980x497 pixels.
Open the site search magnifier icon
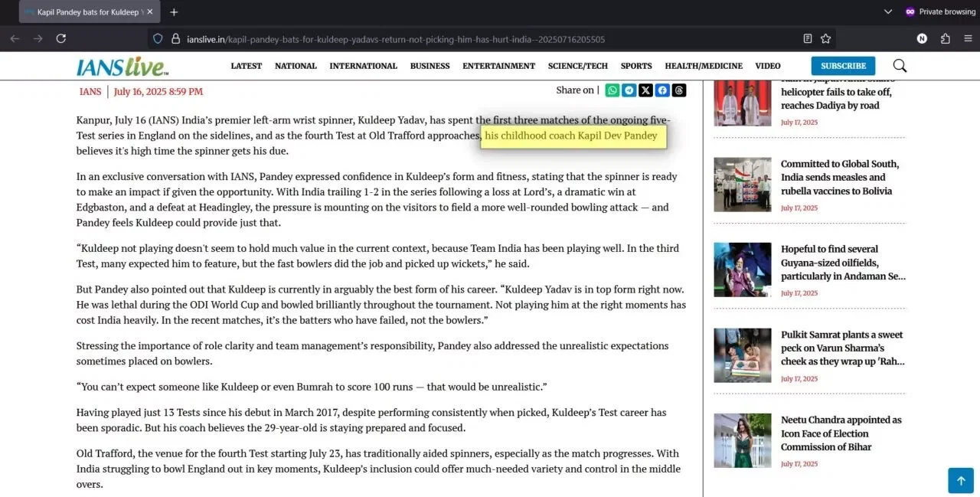click(x=900, y=66)
